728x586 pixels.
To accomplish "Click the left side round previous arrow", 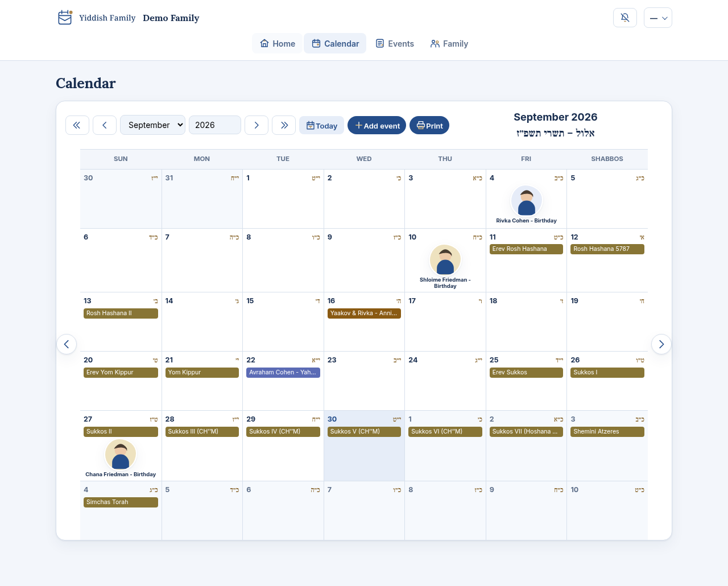I will tap(67, 344).
